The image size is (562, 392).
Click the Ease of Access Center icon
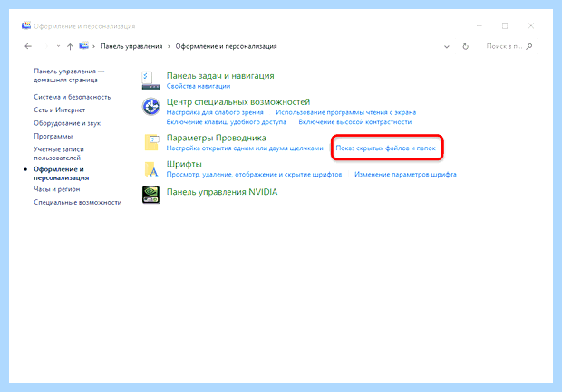point(150,107)
